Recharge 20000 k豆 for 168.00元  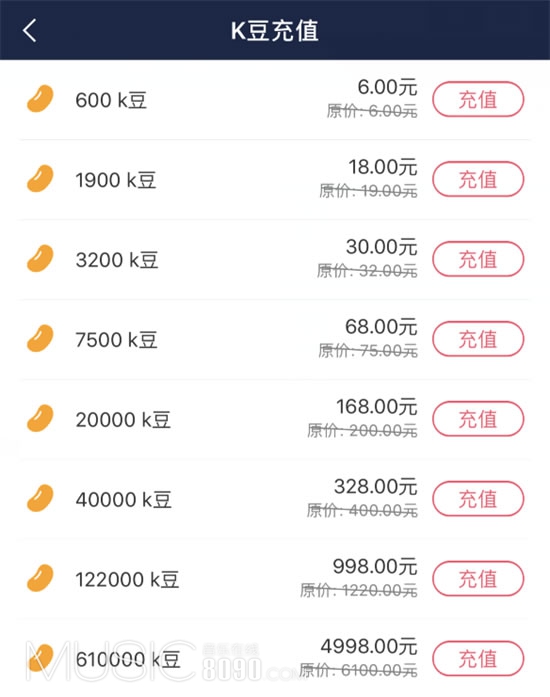tap(478, 419)
